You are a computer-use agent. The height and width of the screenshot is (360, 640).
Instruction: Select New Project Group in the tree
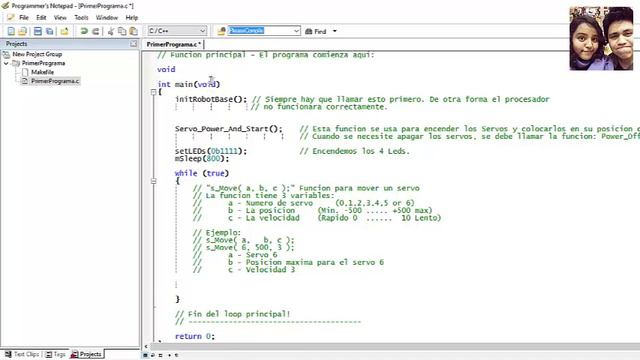point(37,54)
